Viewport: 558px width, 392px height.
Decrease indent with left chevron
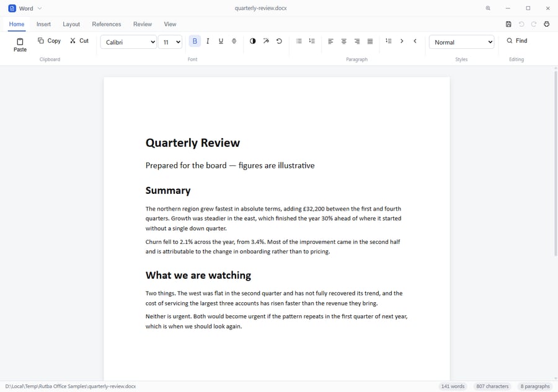[415, 41]
